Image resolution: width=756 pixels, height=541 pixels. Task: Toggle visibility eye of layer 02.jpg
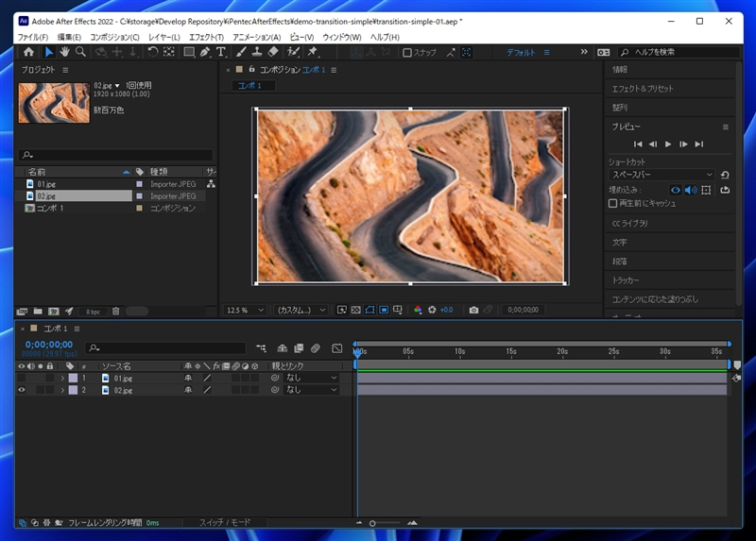(x=22, y=390)
